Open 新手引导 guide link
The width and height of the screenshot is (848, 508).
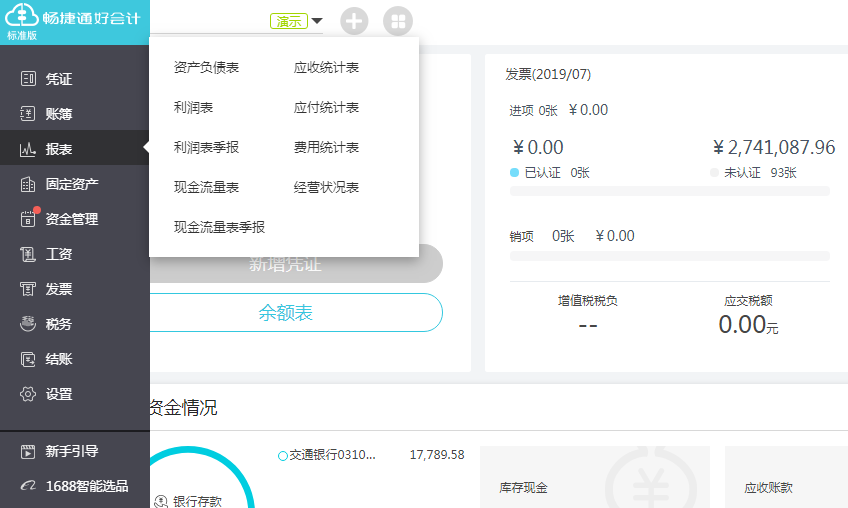[75, 451]
